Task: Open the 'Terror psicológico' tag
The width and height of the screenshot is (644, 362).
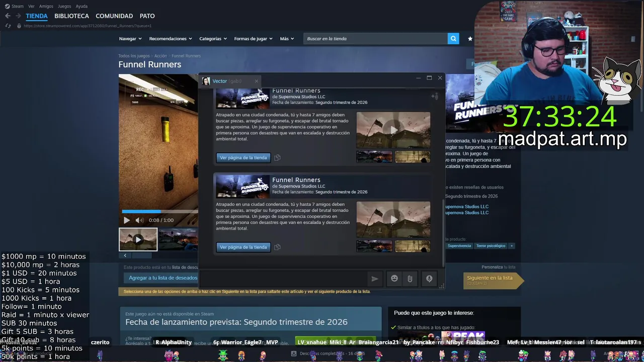Action: 491,246
